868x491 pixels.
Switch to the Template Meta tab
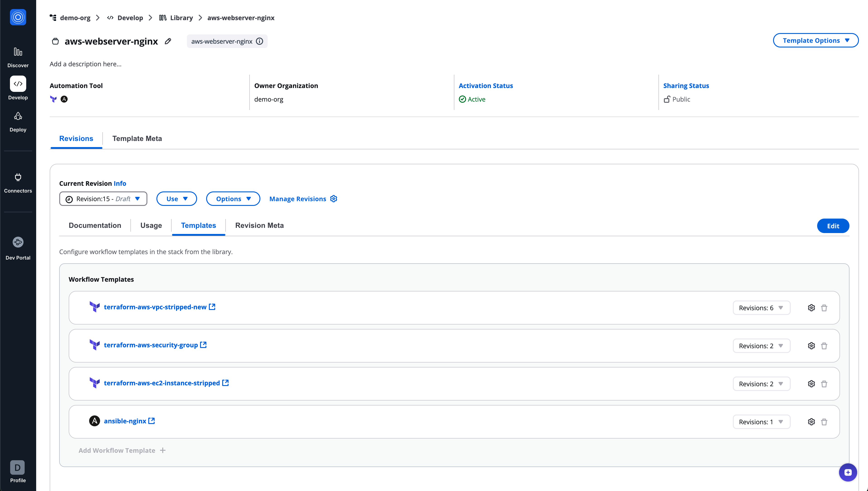pyautogui.click(x=137, y=139)
